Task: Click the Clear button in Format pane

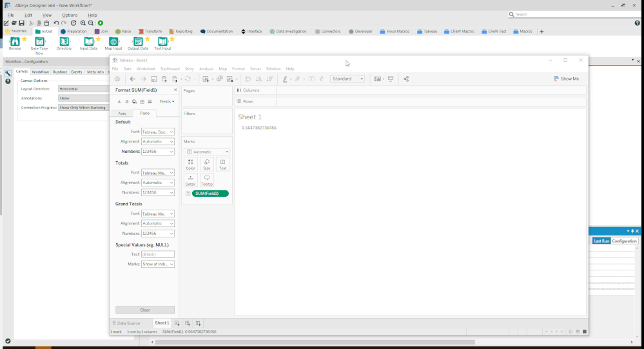Action: point(145,310)
